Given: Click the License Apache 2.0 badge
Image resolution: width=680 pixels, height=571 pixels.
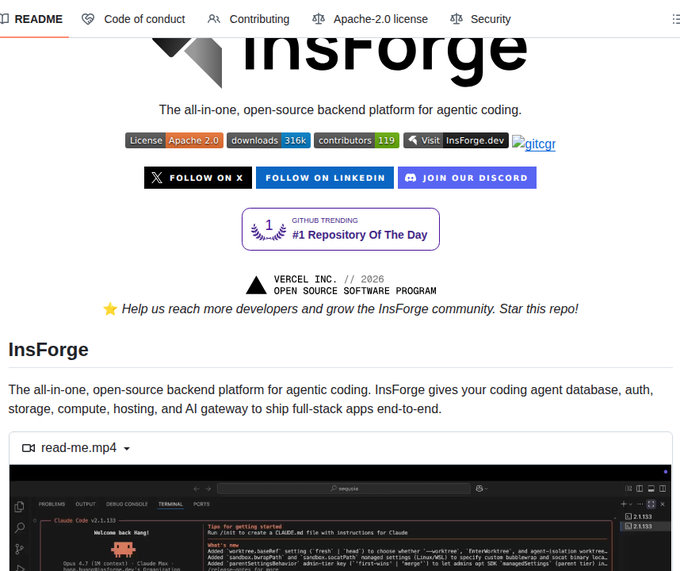Looking at the screenshot, I should coord(174,140).
